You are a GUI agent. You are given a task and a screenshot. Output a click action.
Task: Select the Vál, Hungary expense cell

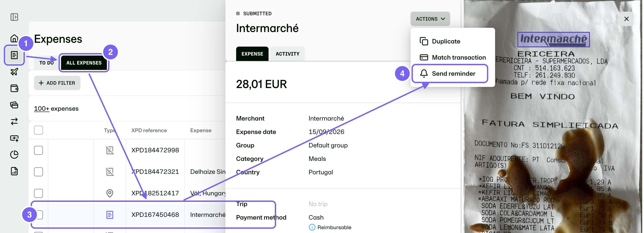click(208, 193)
